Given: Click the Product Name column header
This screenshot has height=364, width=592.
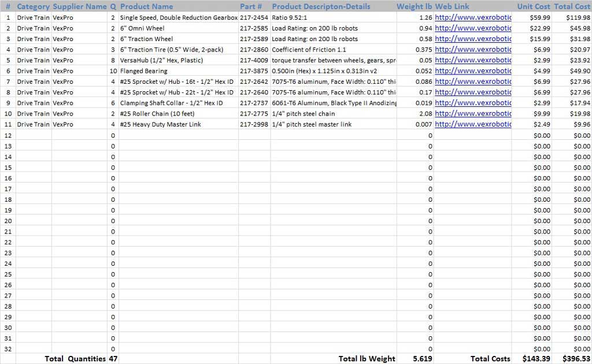Looking at the screenshot, I should [x=146, y=6].
